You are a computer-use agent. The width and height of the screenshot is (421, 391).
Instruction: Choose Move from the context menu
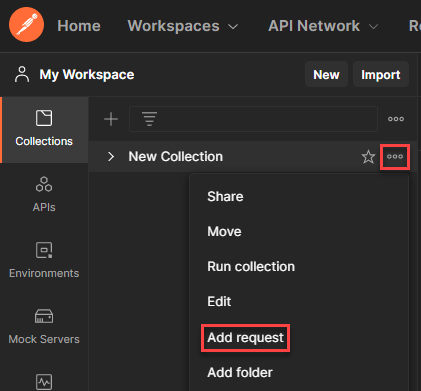coord(224,231)
